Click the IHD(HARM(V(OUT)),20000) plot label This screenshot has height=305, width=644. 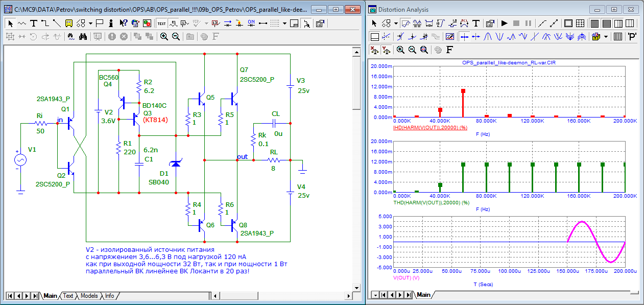(x=430, y=127)
